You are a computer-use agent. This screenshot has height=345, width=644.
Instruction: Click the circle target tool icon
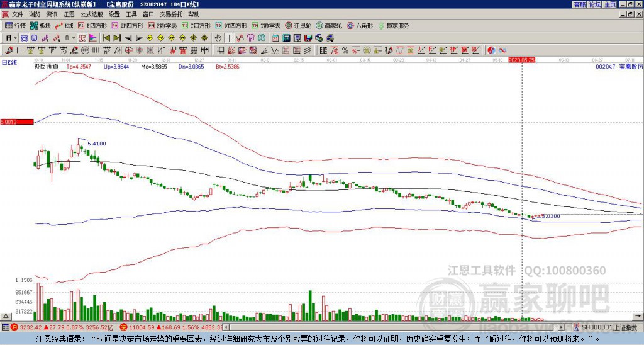point(128,50)
